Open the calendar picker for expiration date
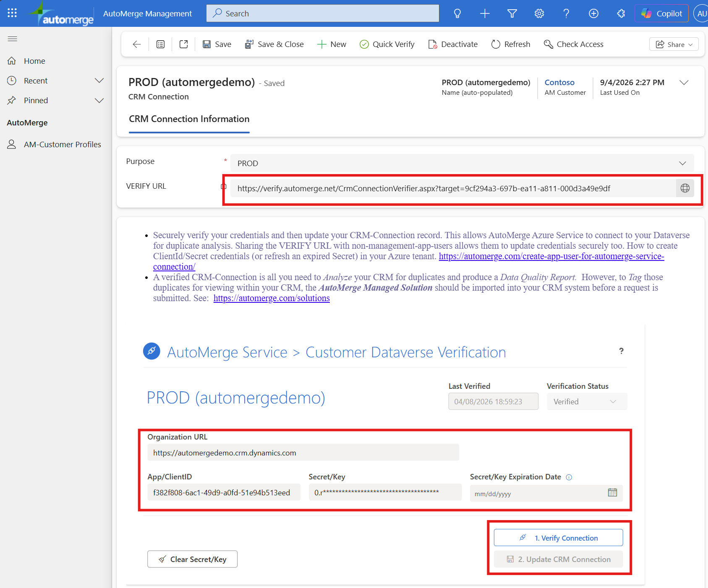708x588 pixels. pyautogui.click(x=612, y=493)
